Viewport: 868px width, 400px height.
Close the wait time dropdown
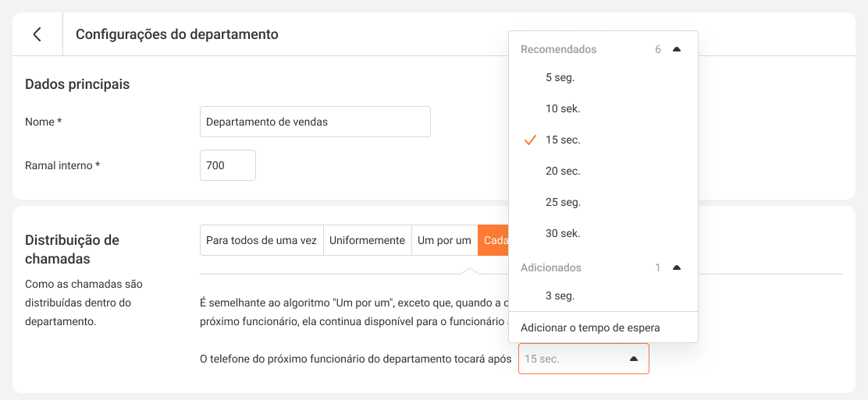(x=633, y=359)
